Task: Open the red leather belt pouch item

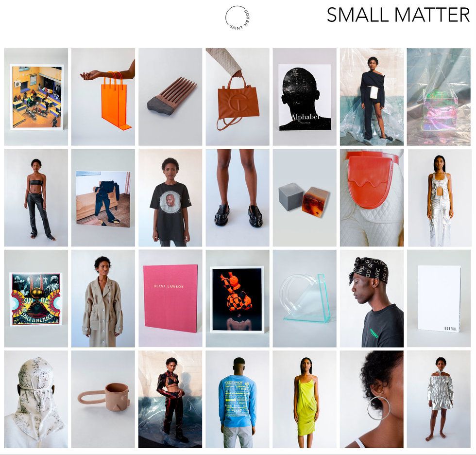Action: pos(372,198)
